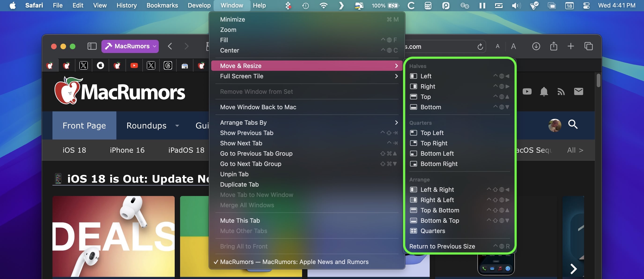Image resolution: width=644 pixels, height=279 pixels.
Task: Tile window to Left half
Action: 459,76
